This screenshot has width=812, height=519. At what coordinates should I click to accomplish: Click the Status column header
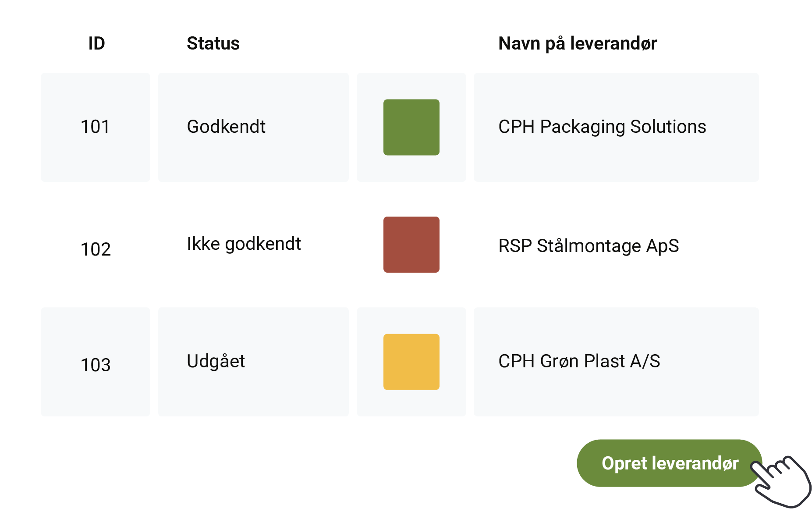click(213, 43)
